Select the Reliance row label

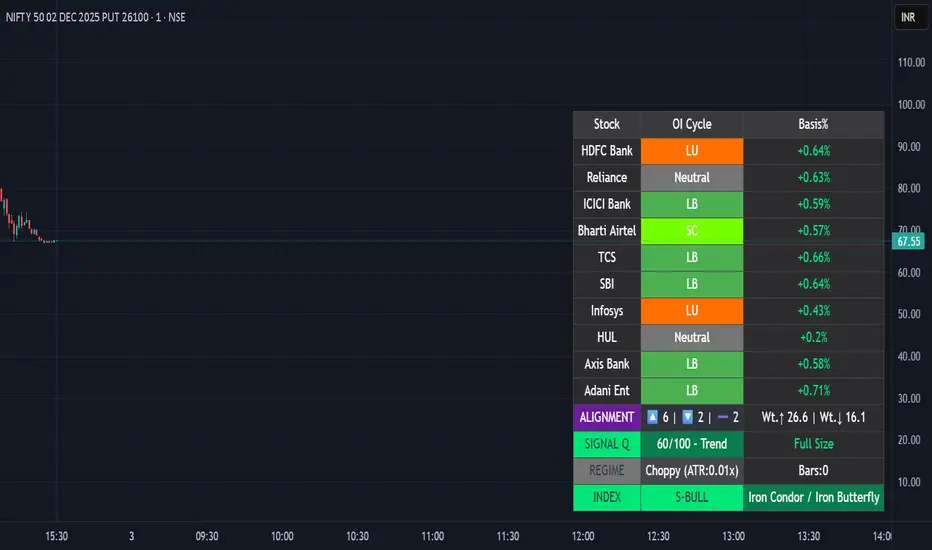[x=607, y=177]
